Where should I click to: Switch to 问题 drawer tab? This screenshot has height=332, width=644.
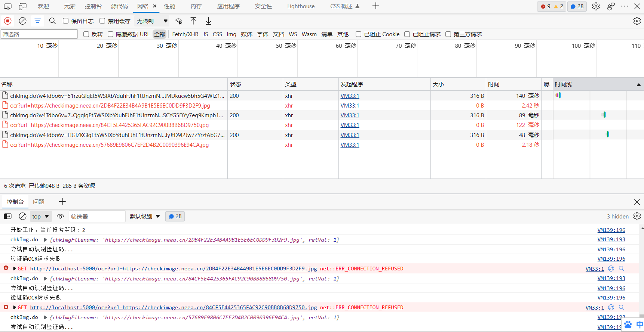[39, 202]
